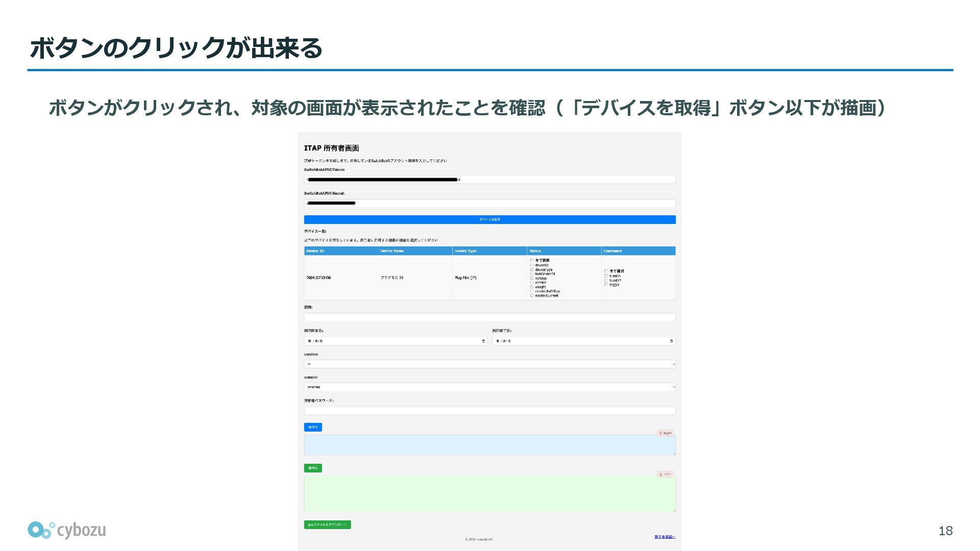This screenshot has height=551, width=980.
Task: Copy the decrypted green textarea content
Action: (665, 474)
